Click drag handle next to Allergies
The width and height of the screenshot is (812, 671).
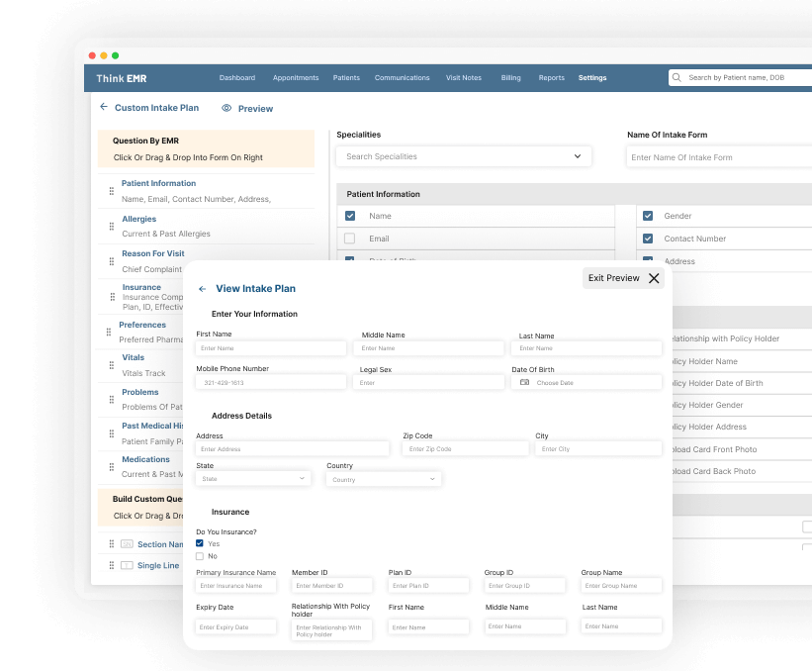click(111, 227)
